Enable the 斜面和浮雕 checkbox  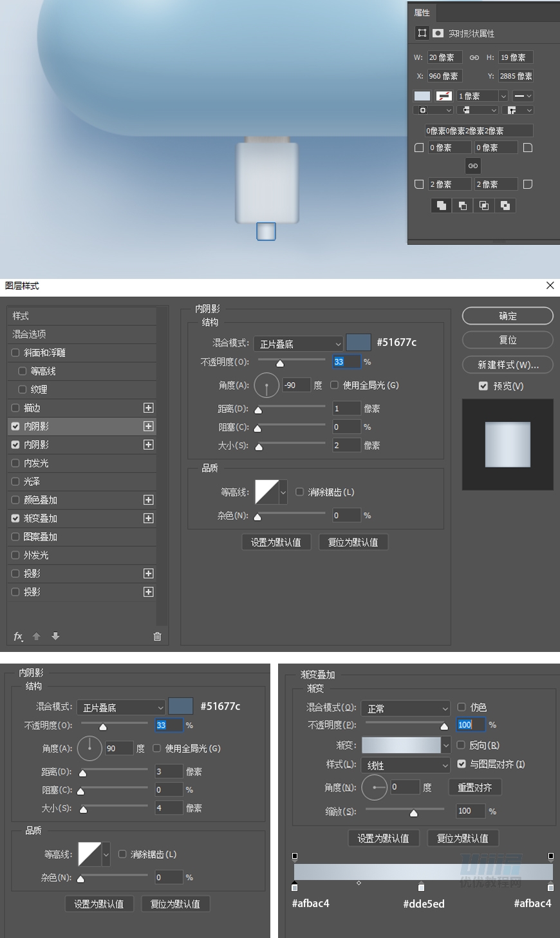tap(15, 353)
